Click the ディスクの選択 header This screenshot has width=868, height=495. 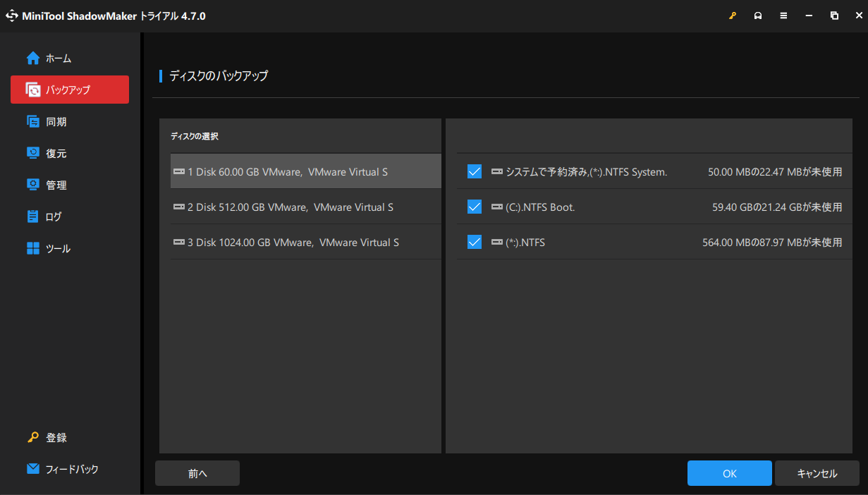click(x=195, y=136)
